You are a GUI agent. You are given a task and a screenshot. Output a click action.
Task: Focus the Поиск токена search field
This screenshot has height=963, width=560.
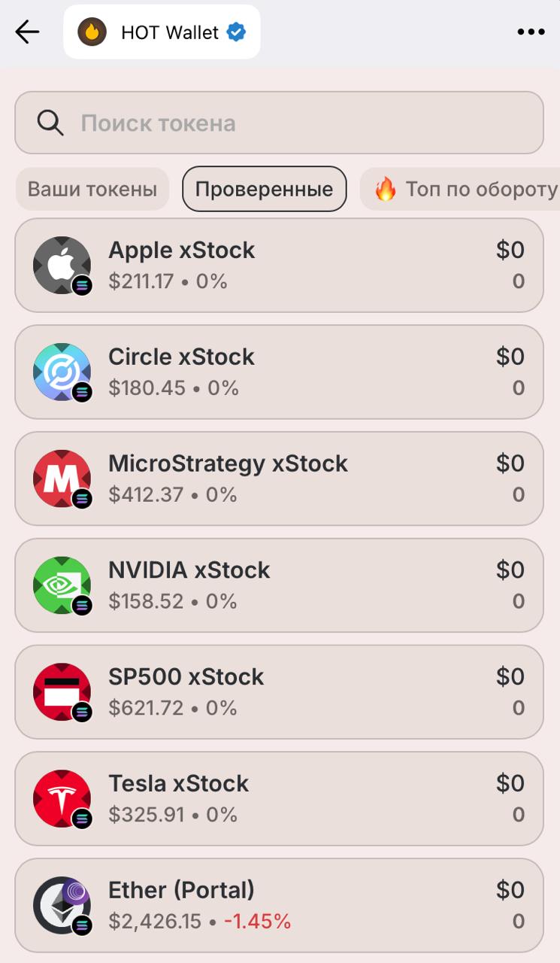(x=279, y=123)
